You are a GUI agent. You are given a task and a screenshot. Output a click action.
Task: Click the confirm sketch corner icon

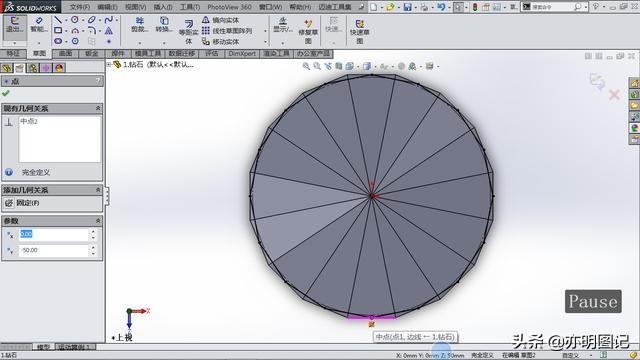coord(597,81)
